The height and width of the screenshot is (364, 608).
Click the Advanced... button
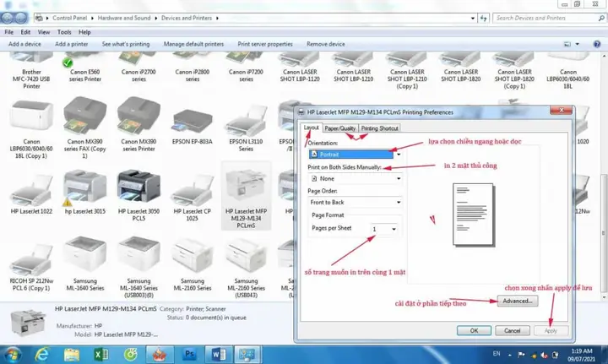tap(518, 302)
